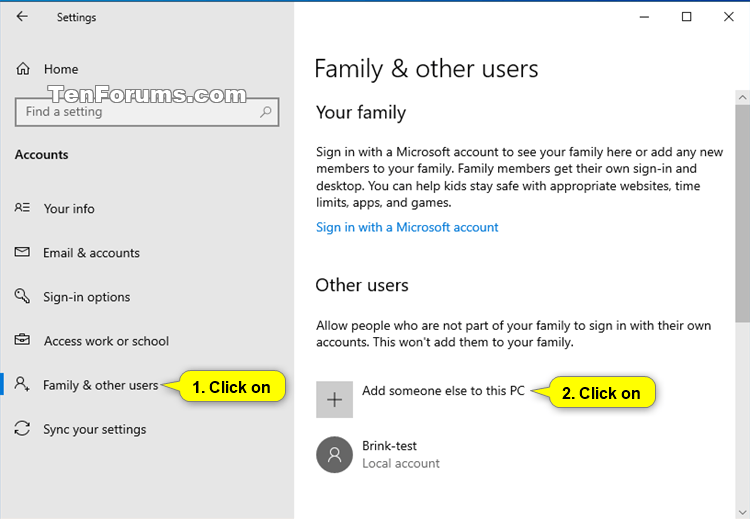
Task: Click into the Find a setting box
Action: (x=147, y=112)
